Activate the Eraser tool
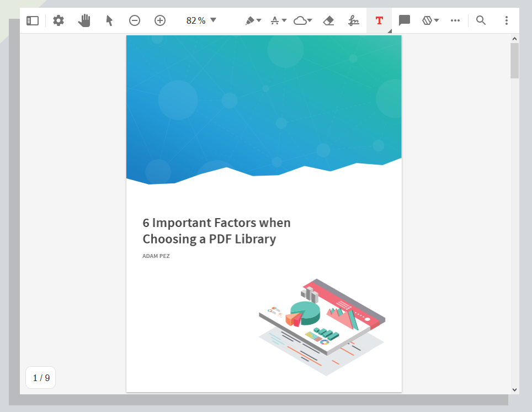Viewport: 532px width, 412px height. pyautogui.click(x=328, y=20)
